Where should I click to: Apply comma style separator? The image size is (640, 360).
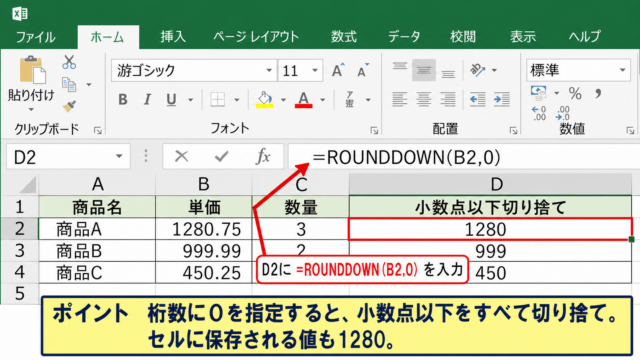click(x=598, y=93)
